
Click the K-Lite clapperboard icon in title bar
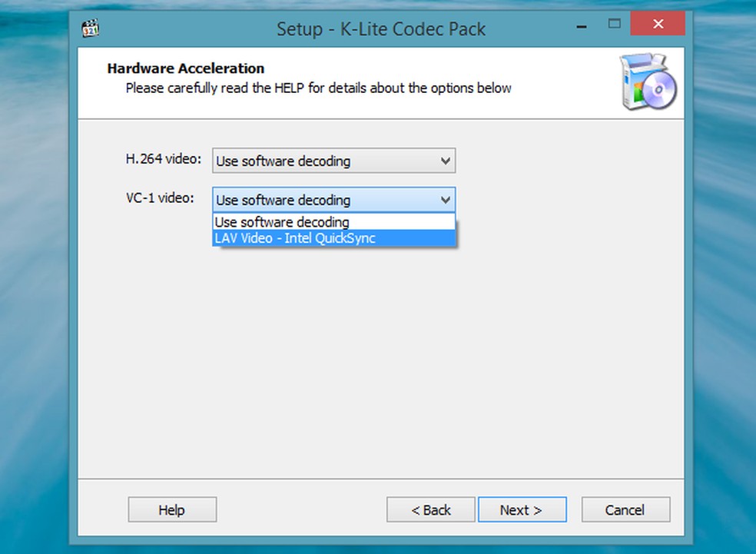pos(91,29)
